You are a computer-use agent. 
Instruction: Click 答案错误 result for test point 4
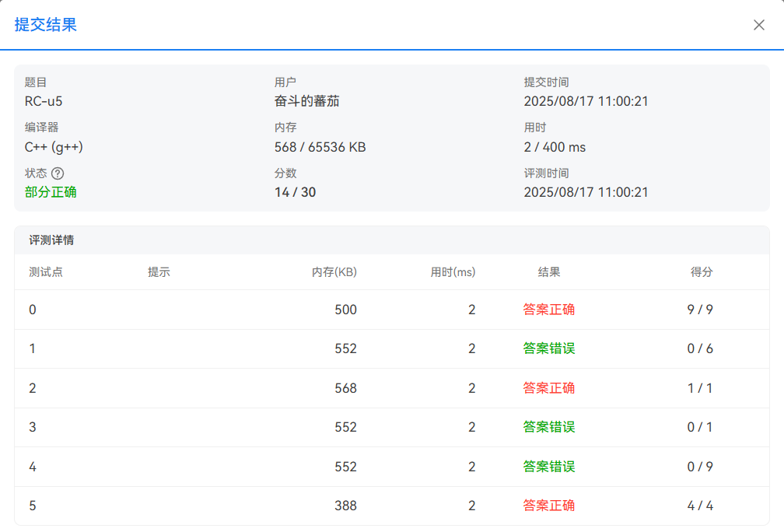point(548,467)
